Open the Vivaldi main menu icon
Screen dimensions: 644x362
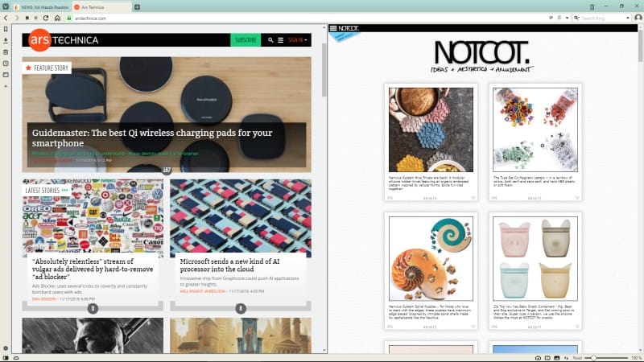click(6, 6)
